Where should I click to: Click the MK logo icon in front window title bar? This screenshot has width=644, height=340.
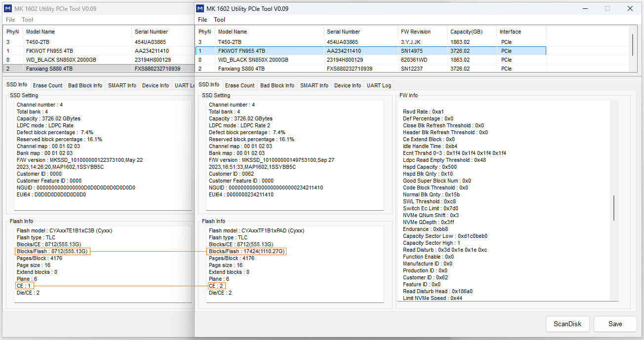point(200,8)
